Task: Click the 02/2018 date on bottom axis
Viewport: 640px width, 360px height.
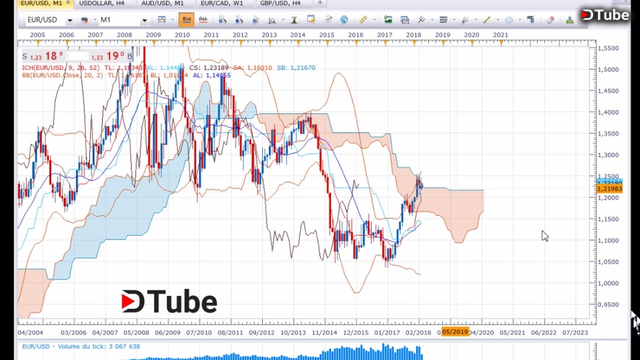Action: (418, 333)
